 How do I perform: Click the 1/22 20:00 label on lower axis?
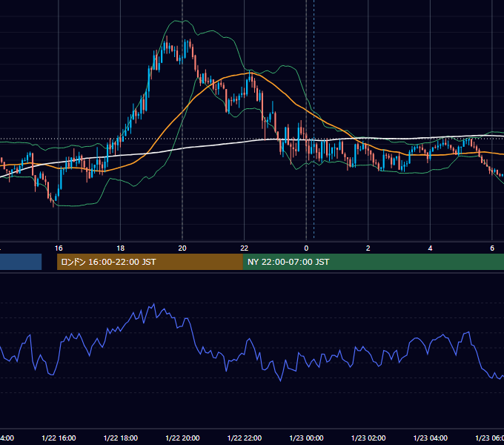click(182, 438)
